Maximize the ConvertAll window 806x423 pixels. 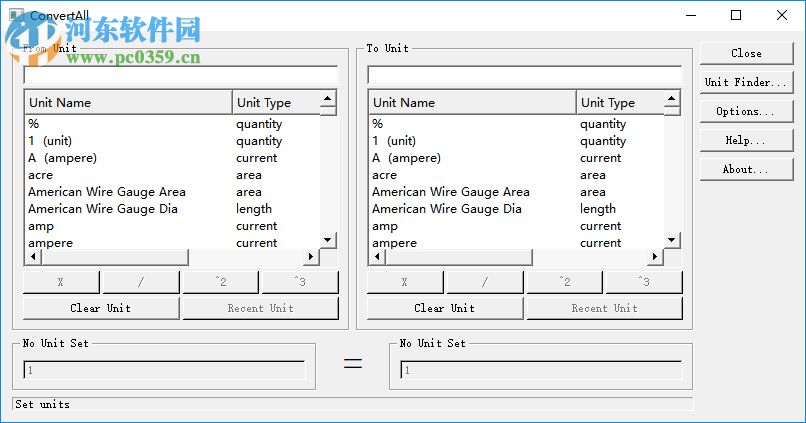tap(736, 15)
